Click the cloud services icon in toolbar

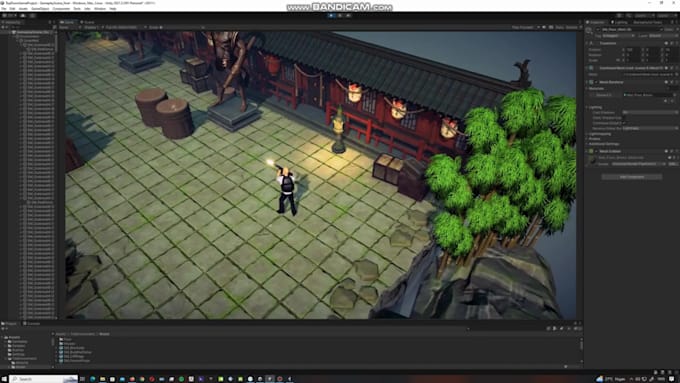click(x=23, y=16)
